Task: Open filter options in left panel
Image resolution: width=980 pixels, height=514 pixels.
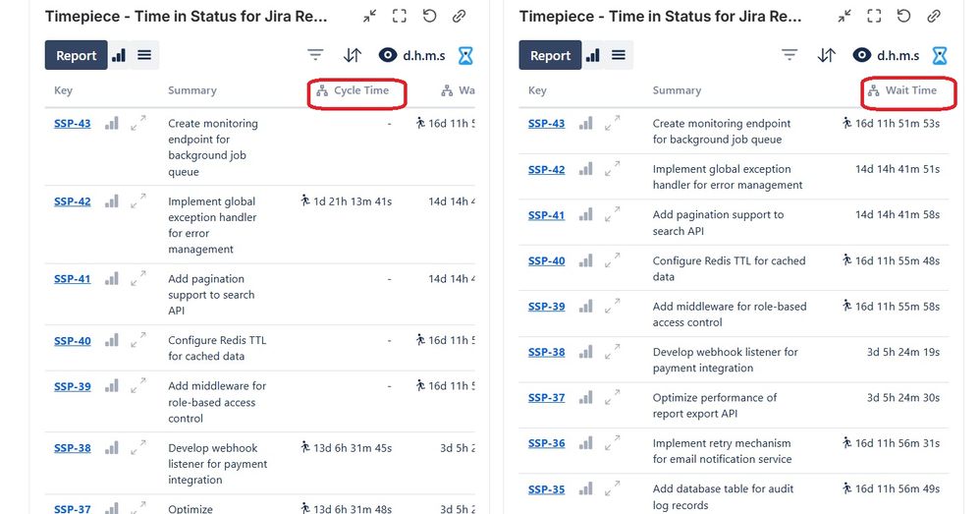Action: [x=315, y=55]
